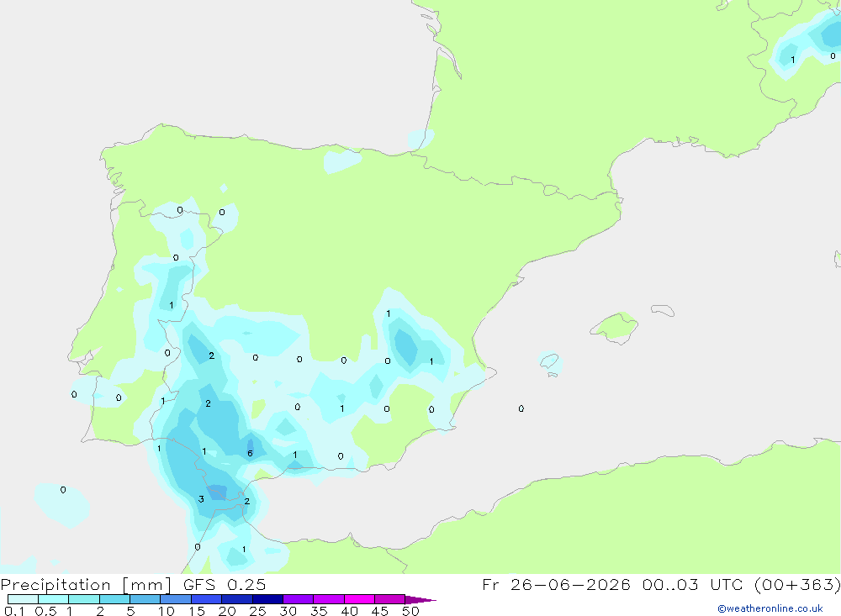841x616 pixels.
Task: Click the '50' legend scale label
Action: 411,611
